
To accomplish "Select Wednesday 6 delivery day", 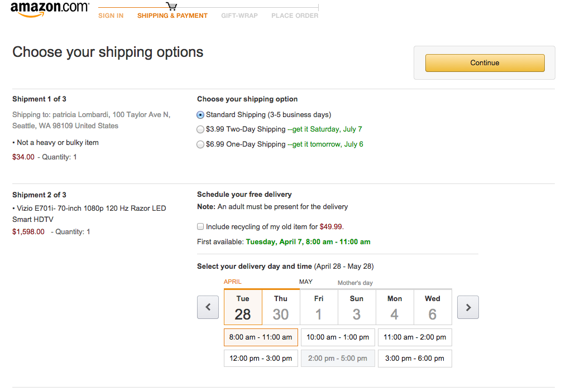I will point(433,307).
